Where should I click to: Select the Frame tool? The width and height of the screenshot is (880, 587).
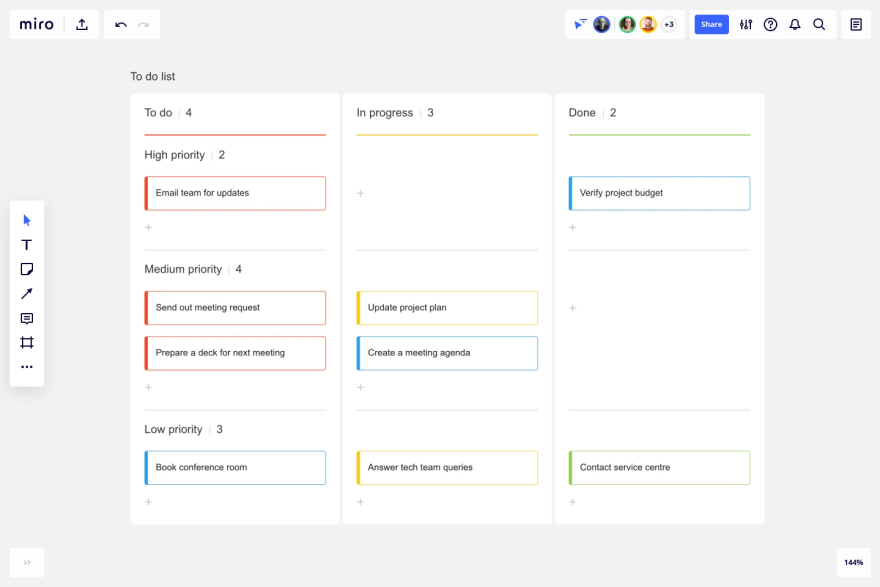tap(26, 342)
